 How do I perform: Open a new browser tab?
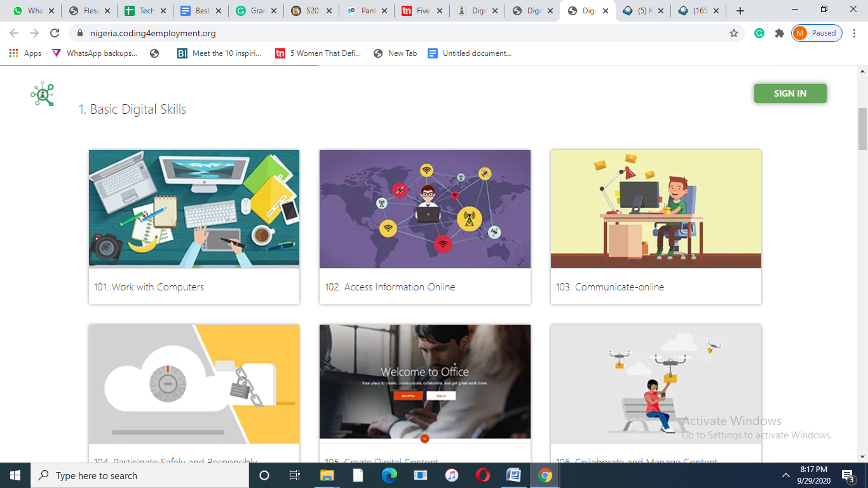pyautogui.click(x=740, y=11)
